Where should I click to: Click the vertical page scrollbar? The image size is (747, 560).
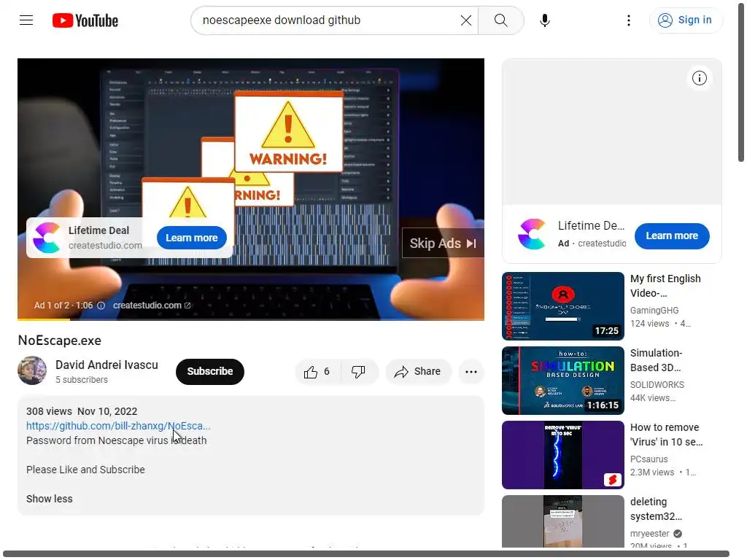pos(741,81)
